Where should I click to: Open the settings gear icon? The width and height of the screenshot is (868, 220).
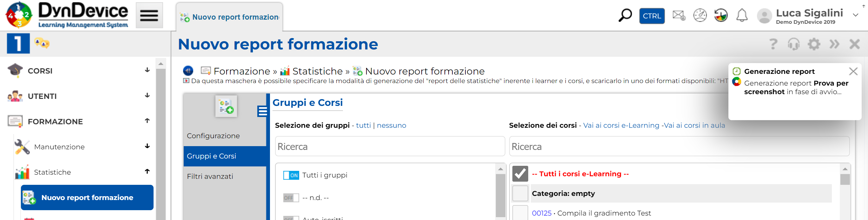coord(814,44)
